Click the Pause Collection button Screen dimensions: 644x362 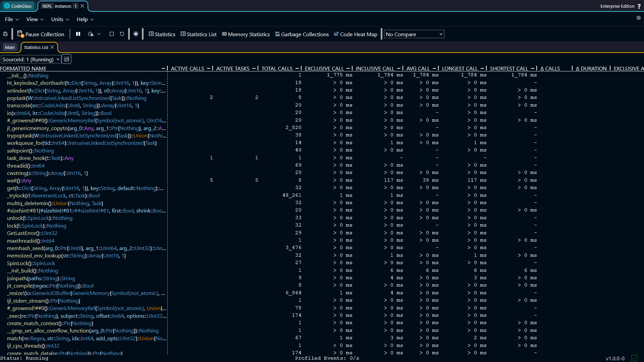point(41,34)
